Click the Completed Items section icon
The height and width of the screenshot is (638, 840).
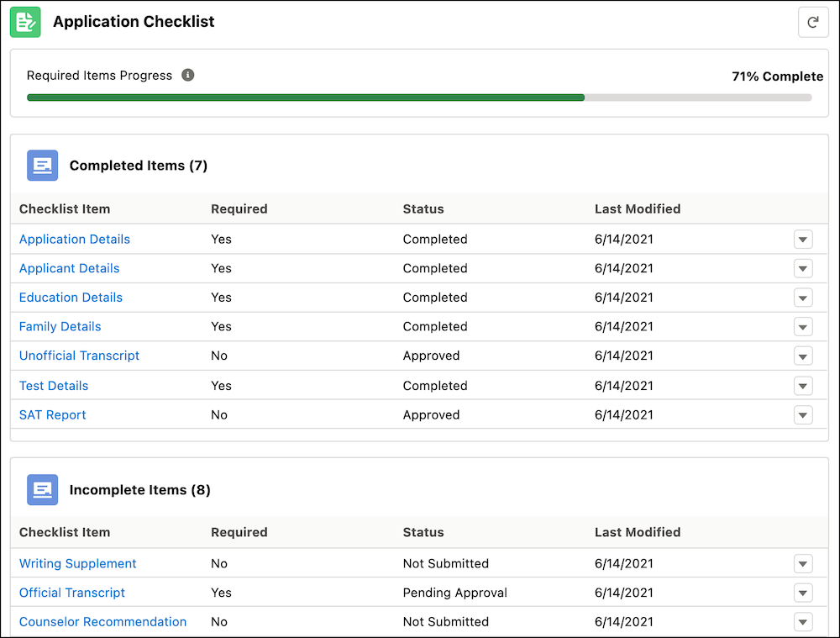point(42,166)
